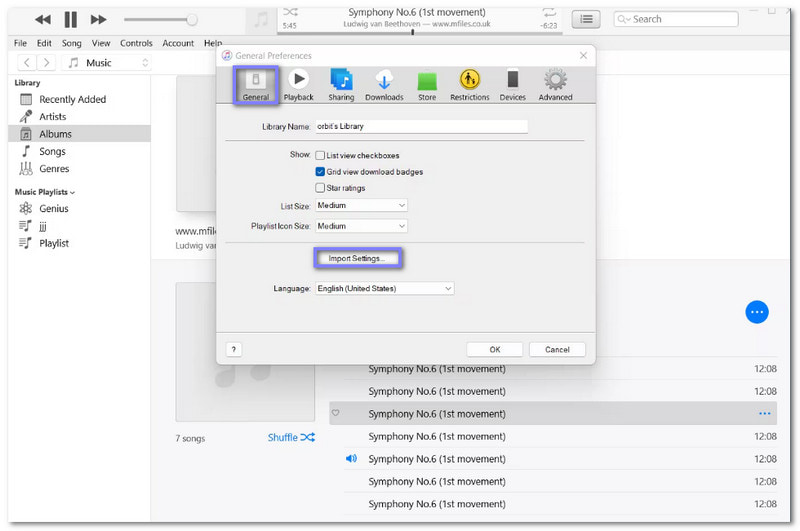
Task: Open the Edit menu
Action: coord(44,43)
